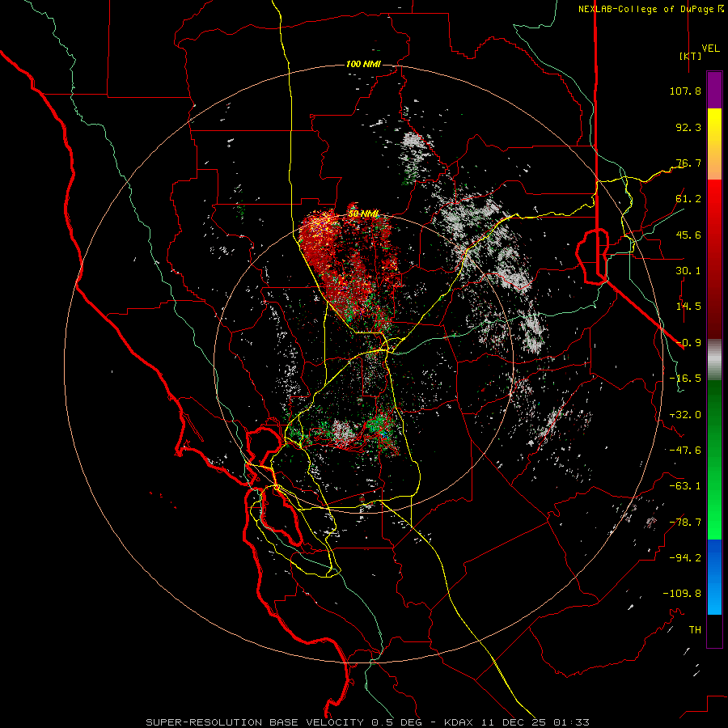Click the -0.9 velocity scale value

(x=688, y=343)
